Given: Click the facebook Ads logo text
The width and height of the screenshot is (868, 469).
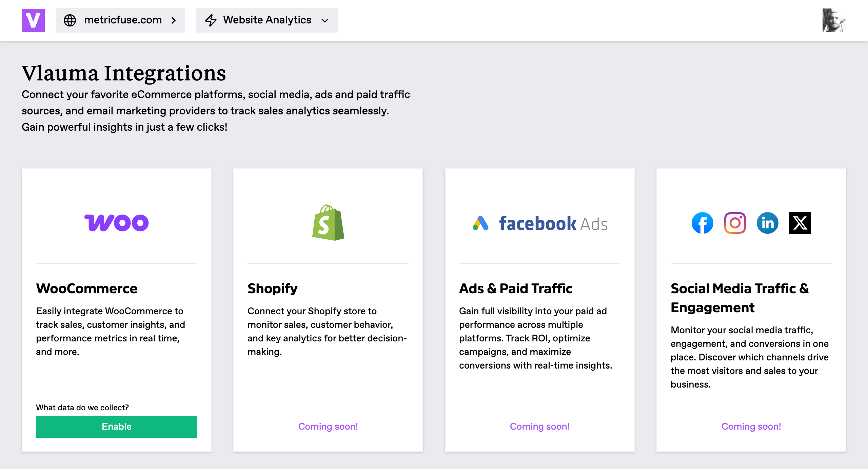Looking at the screenshot, I should (553, 224).
